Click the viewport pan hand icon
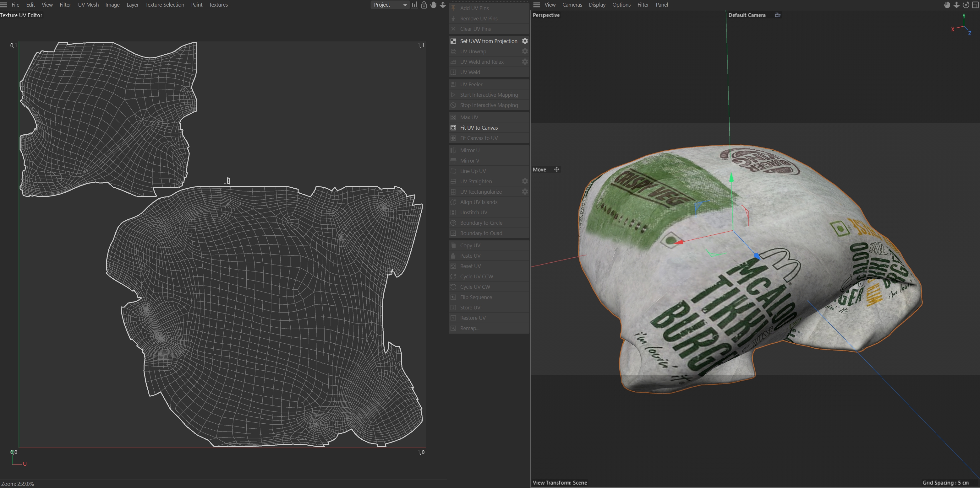This screenshot has width=980, height=488. click(947, 5)
